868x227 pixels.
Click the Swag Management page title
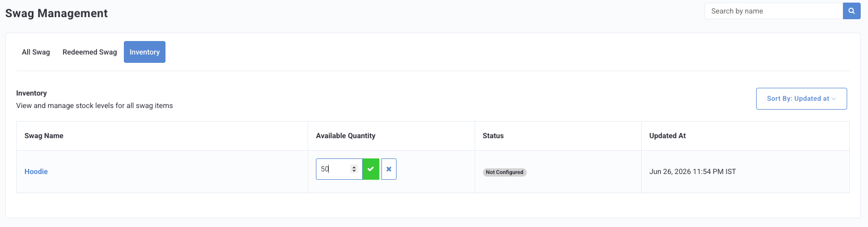(x=56, y=14)
